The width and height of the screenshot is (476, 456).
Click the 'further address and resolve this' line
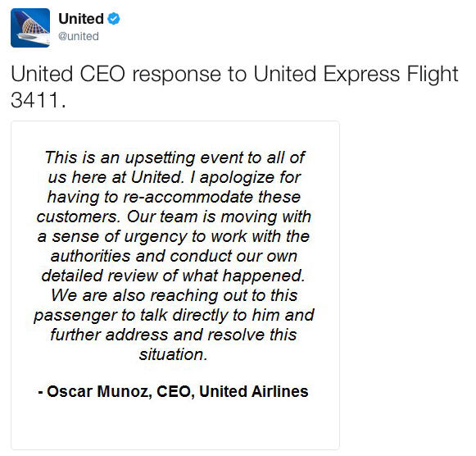(x=174, y=335)
